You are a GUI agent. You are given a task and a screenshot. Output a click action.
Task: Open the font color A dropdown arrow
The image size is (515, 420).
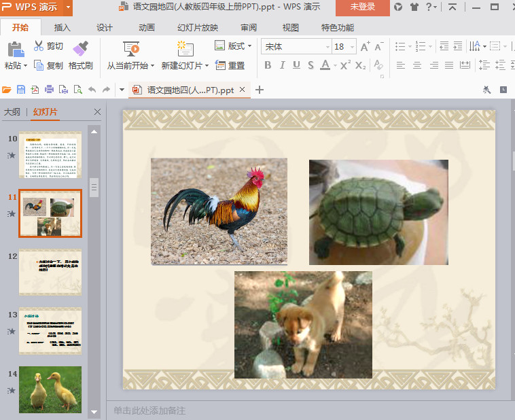[x=336, y=66]
